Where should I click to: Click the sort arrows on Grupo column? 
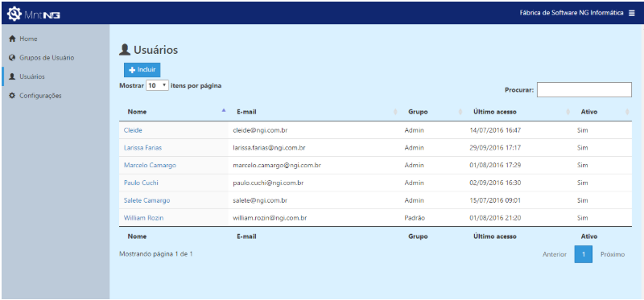pos(460,112)
